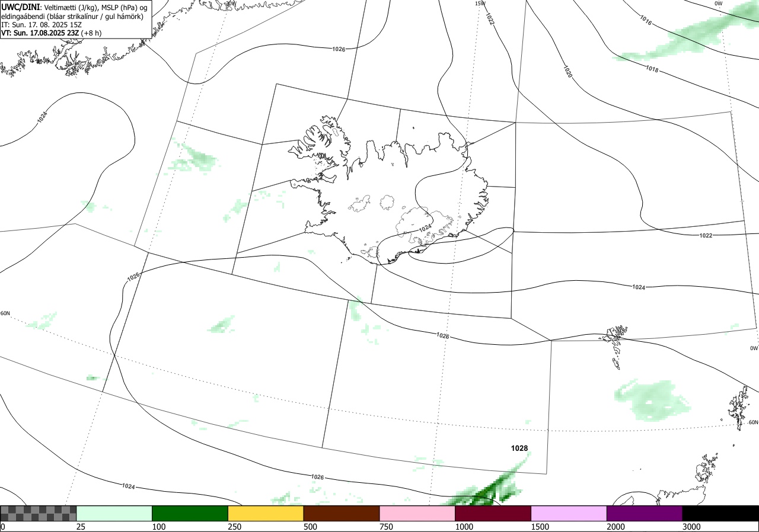The width and height of the screenshot is (759, 532).
Task: Click the legend value label 750
Action: click(386, 527)
